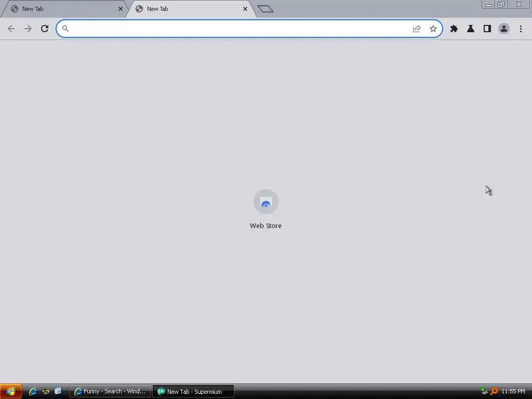Select New Tab - Supermium taskbar button
This screenshot has height=399, width=532.
tap(193, 392)
